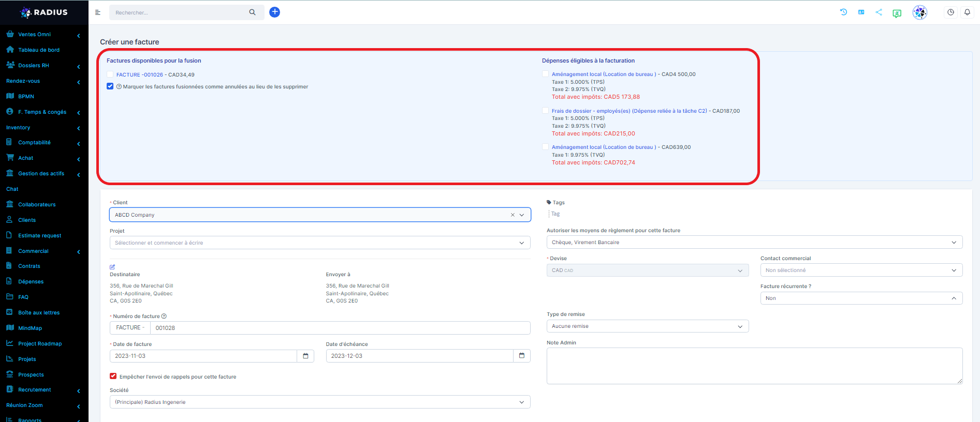Expand the Commercial sidebar menu
980x422 pixels.
click(x=44, y=251)
